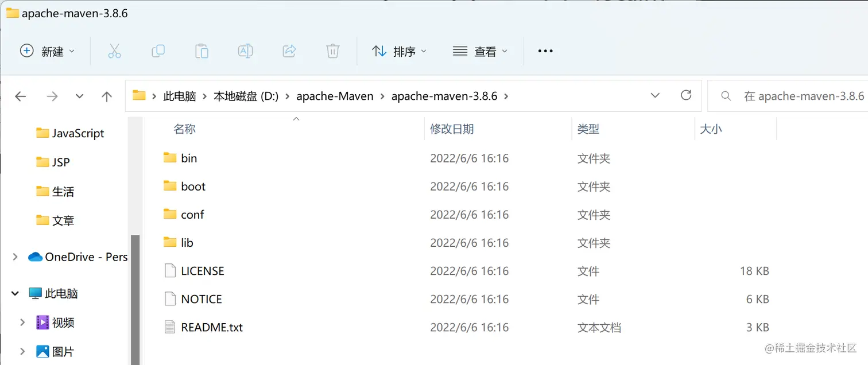Screen dimensions: 868x365
Task: Click the search box for apache-maven-3.8.6
Action: click(788, 96)
